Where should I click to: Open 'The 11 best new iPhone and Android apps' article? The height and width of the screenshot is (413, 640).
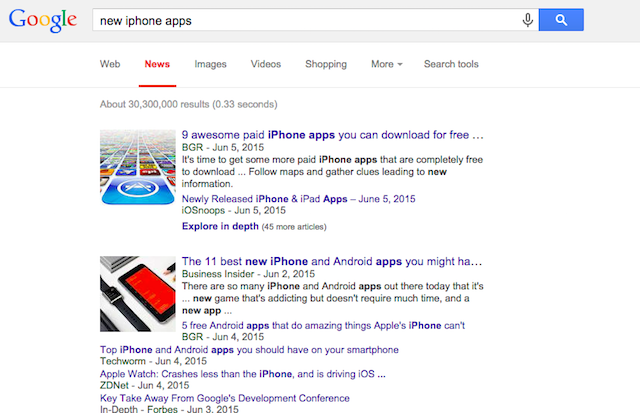(332, 261)
